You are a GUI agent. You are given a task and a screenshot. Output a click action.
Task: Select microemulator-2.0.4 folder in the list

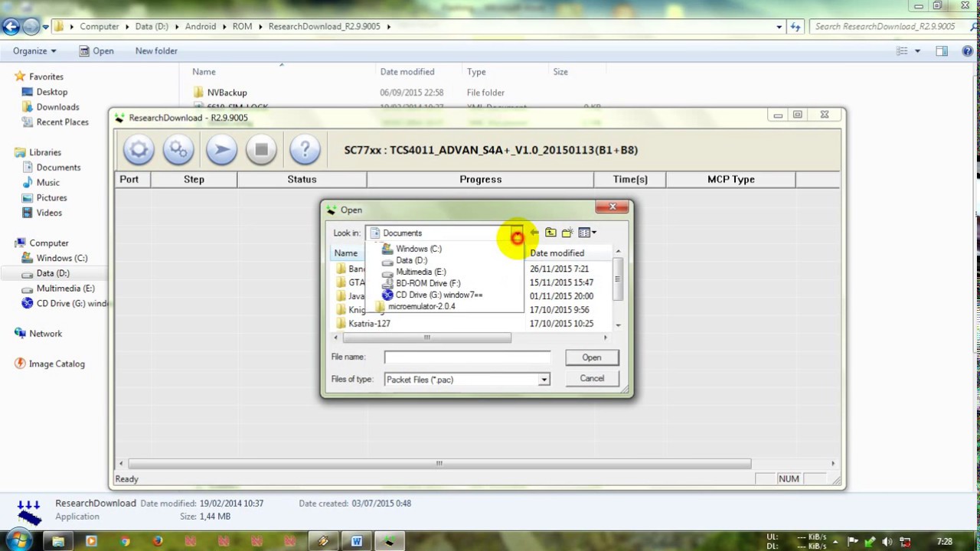[421, 306]
